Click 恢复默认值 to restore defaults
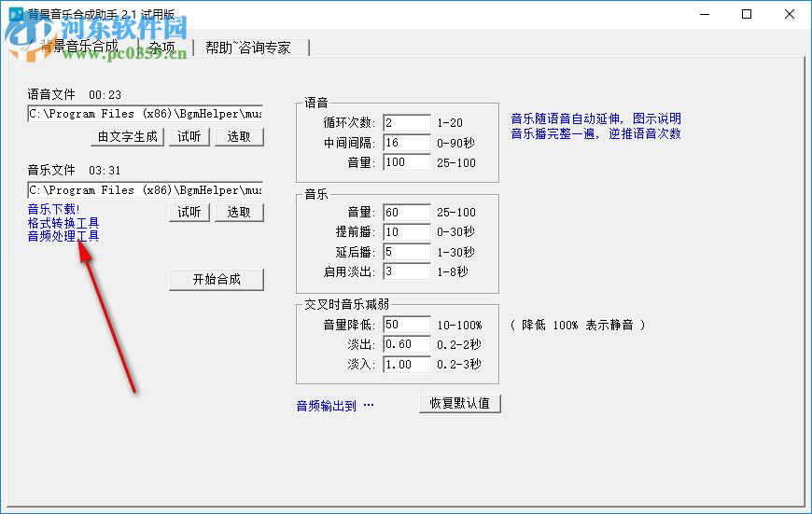This screenshot has width=812, height=514. 460,403
